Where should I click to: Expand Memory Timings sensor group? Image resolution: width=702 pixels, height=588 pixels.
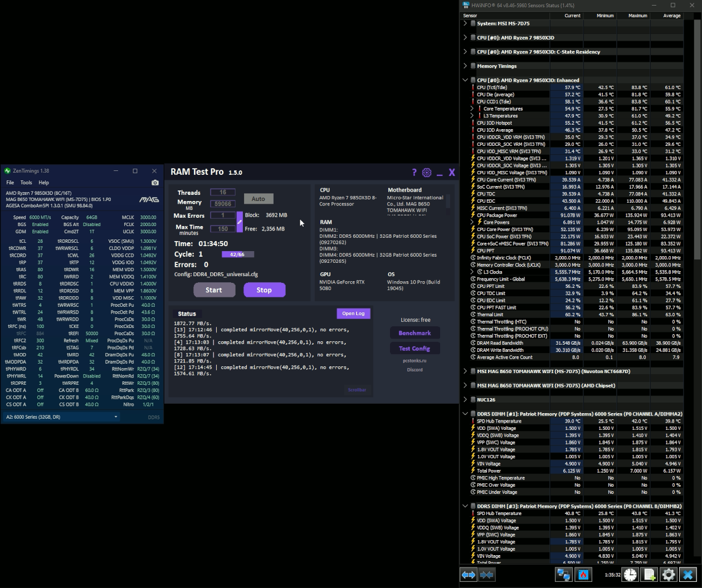[465, 66]
